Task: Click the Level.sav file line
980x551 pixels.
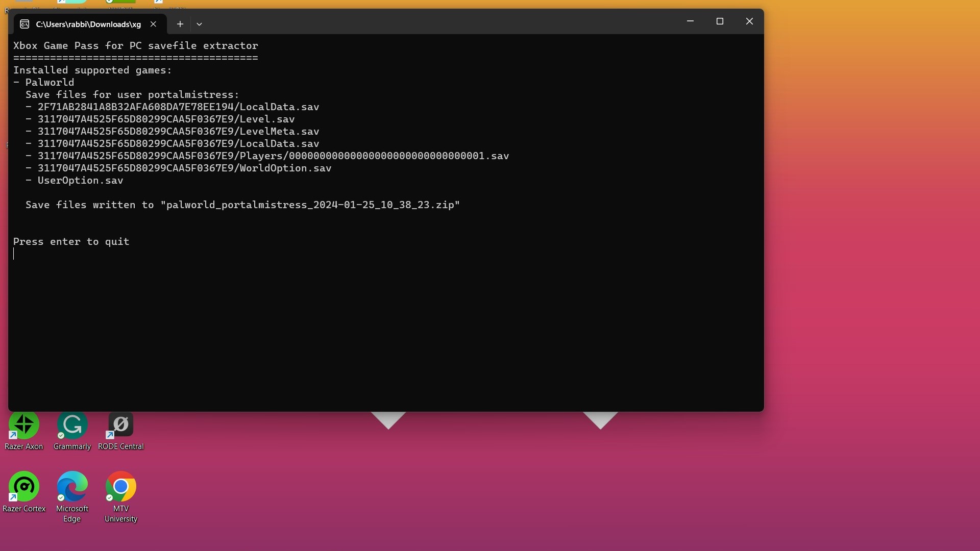Action: click(x=160, y=119)
